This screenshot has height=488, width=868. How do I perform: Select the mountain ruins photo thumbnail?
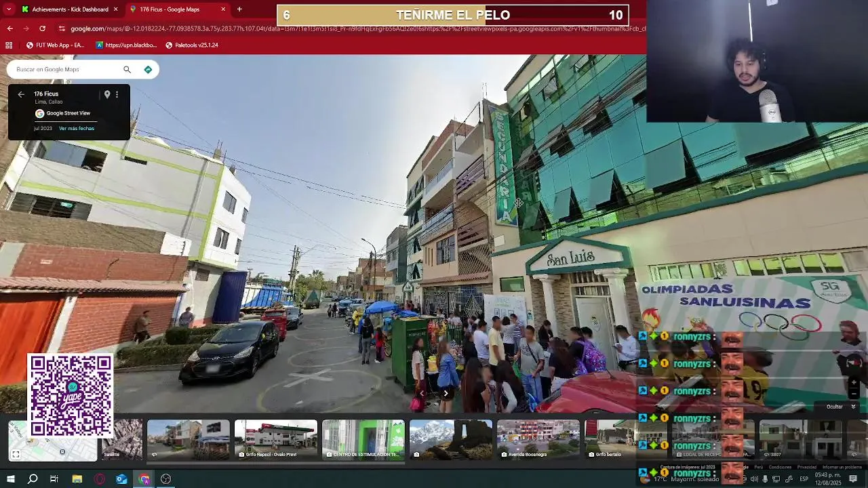tap(450, 439)
